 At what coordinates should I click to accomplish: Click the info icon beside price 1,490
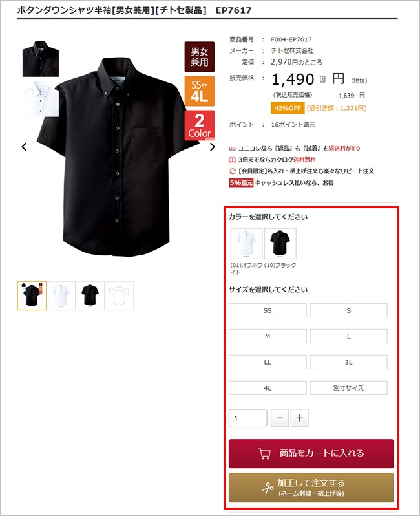point(322,79)
